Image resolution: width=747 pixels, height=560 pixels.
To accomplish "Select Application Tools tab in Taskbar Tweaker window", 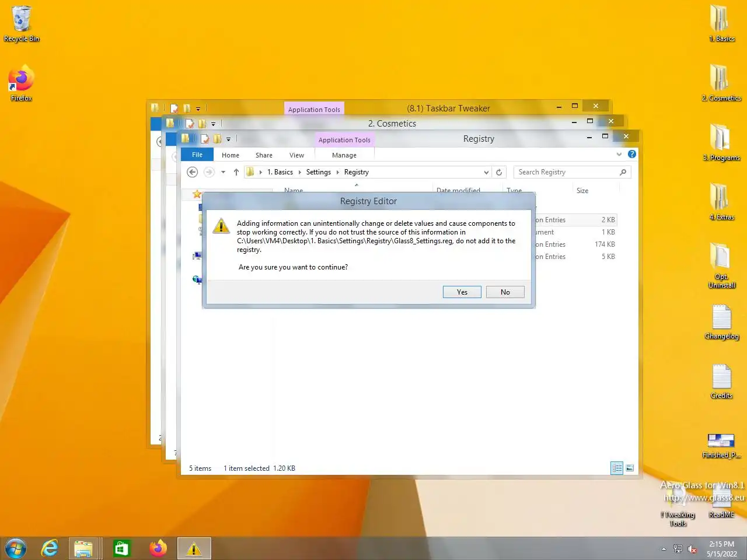I will tap(314, 109).
